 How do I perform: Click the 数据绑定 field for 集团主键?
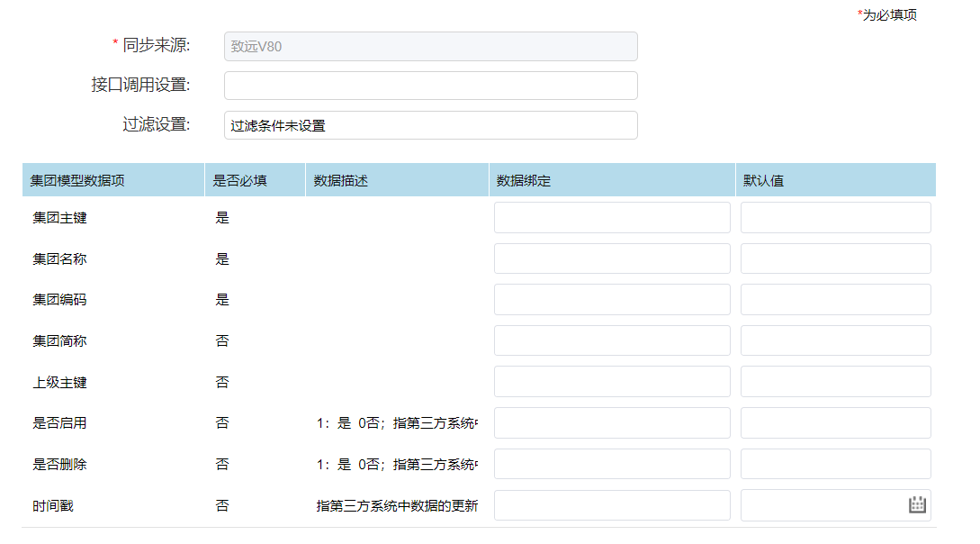612,218
